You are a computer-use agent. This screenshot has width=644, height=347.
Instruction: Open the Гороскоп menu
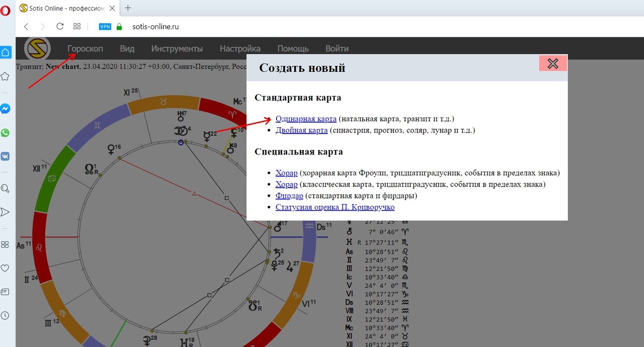(x=85, y=49)
